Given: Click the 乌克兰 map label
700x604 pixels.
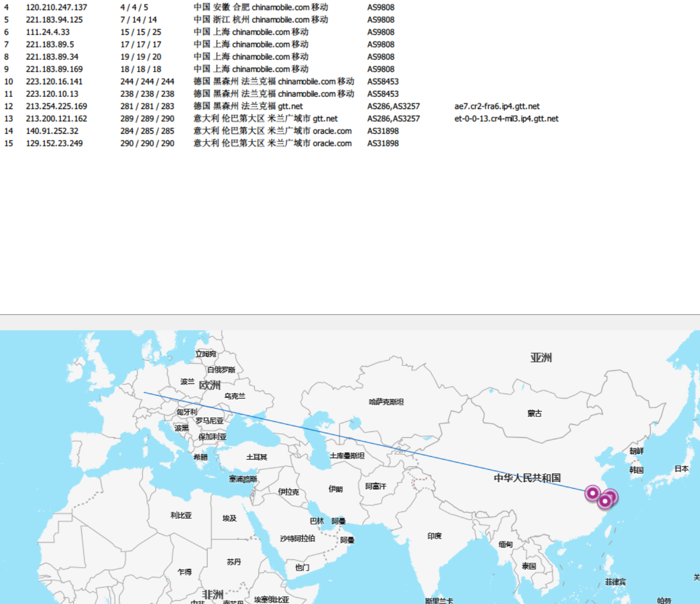Looking at the screenshot, I should (234, 396).
